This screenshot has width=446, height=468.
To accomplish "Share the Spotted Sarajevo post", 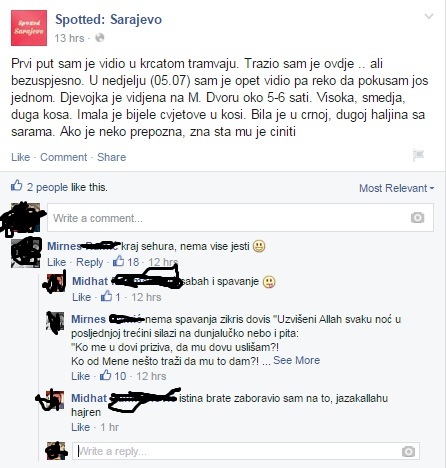I will 112,157.
